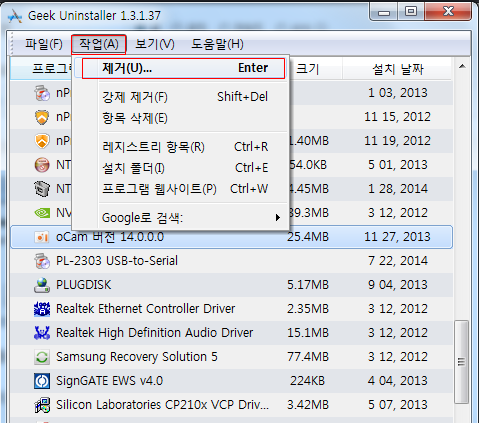
Task: Select Realtek Ethernet Controller Driver entry
Action: coord(232,309)
